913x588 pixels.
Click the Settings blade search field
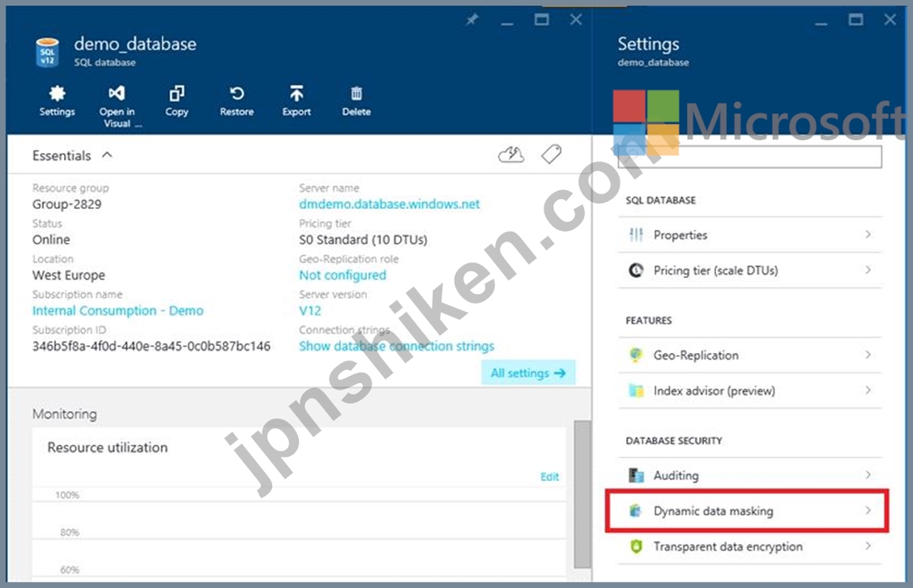pyautogui.click(x=750, y=156)
